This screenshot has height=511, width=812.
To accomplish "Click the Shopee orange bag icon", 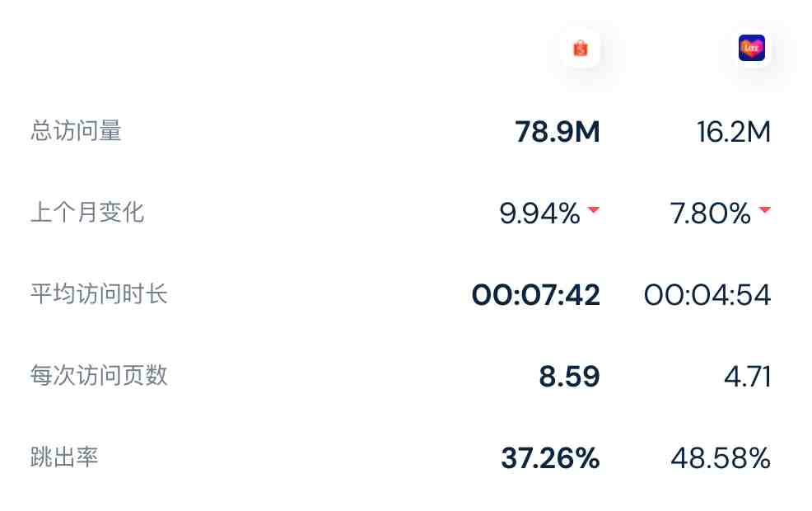I will click(581, 48).
